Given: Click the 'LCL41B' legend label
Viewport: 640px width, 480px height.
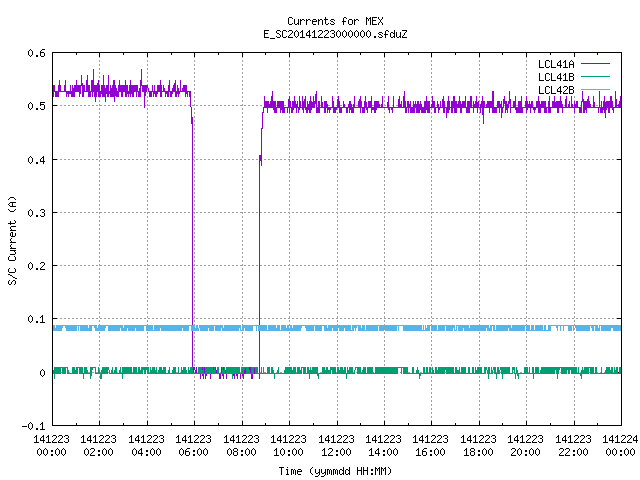Looking at the screenshot, I should [x=556, y=77].
